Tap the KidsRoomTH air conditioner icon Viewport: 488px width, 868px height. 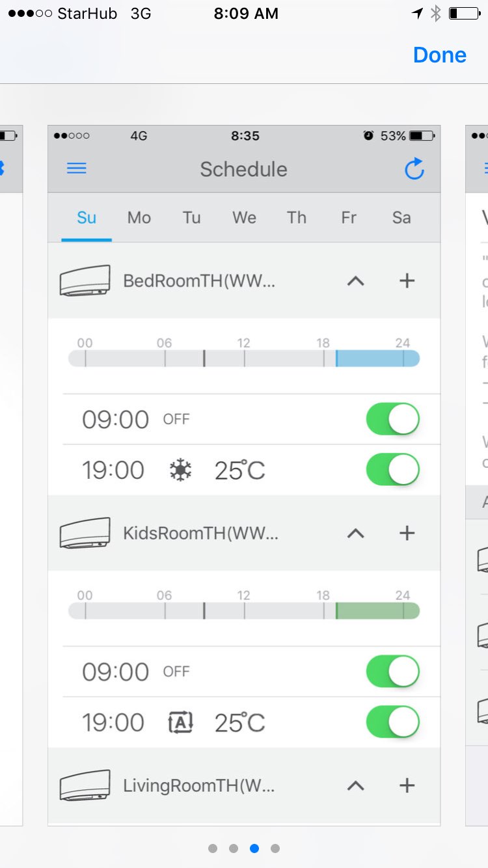click(85, 534)
